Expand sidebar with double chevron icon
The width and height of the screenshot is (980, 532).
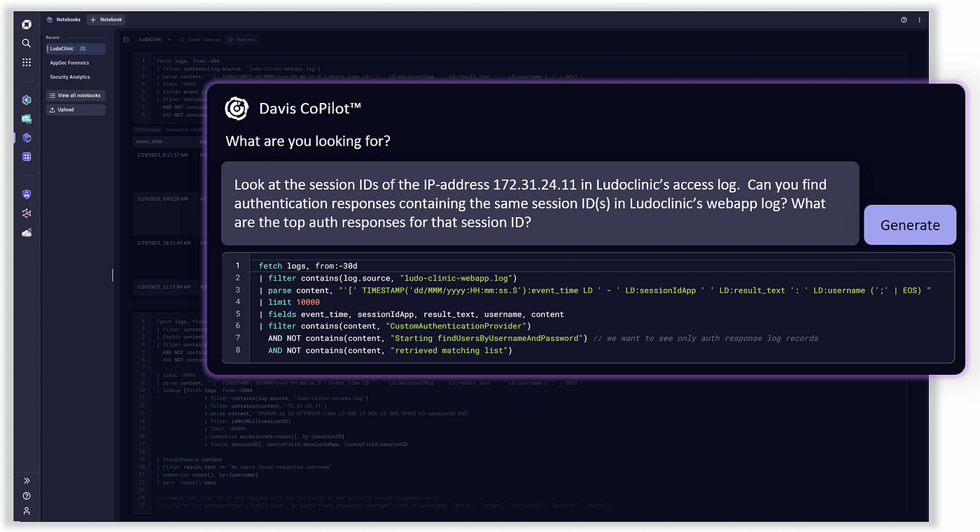coord(27,481)
